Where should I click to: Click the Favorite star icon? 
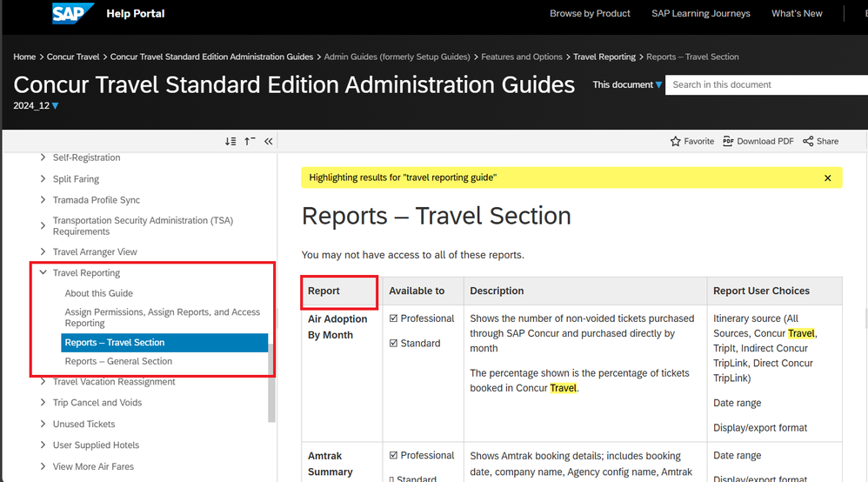click(676, 141)
